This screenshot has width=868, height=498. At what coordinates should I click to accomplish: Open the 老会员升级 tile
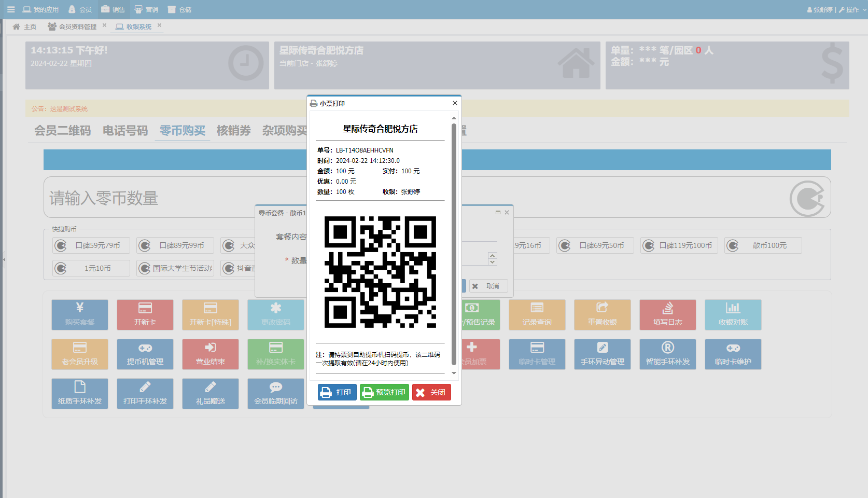(x=80, y=354)
